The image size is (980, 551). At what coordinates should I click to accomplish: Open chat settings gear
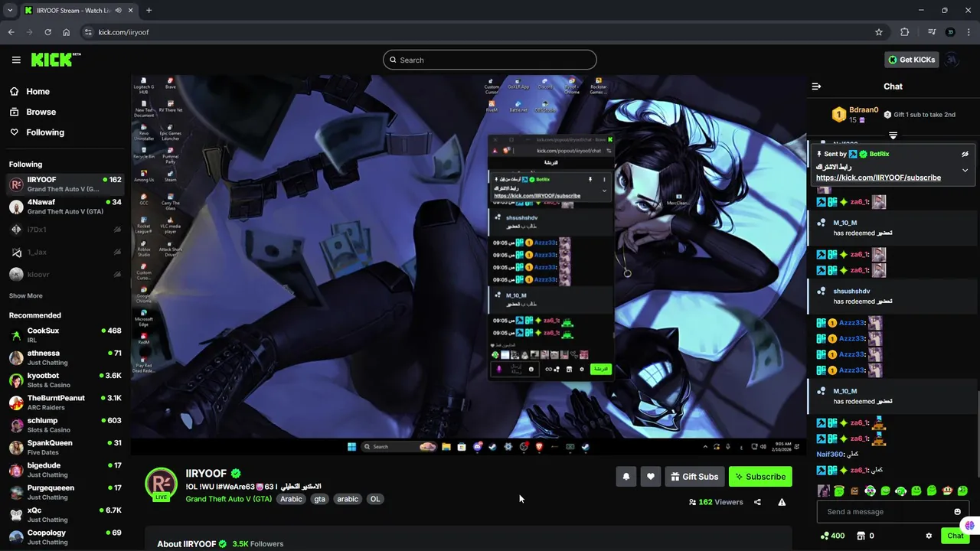(x=929, y=536)
